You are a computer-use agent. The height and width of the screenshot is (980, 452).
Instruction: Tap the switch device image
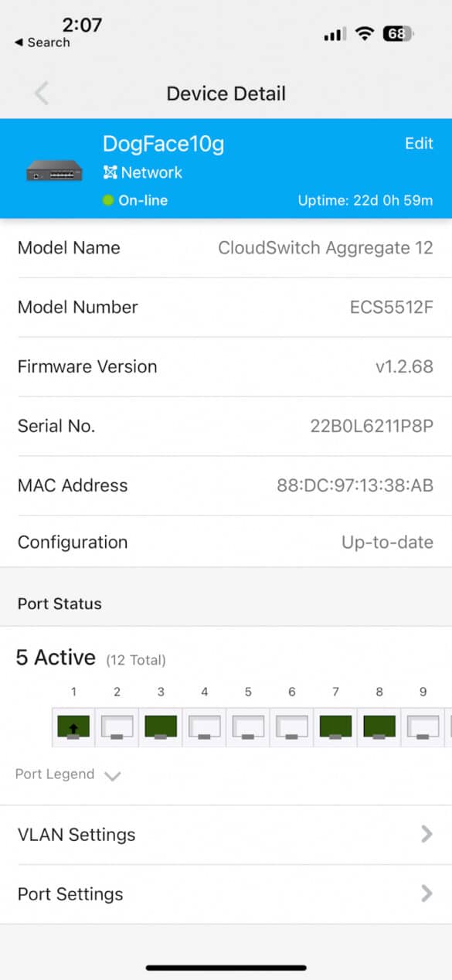[x=55, y=171]
